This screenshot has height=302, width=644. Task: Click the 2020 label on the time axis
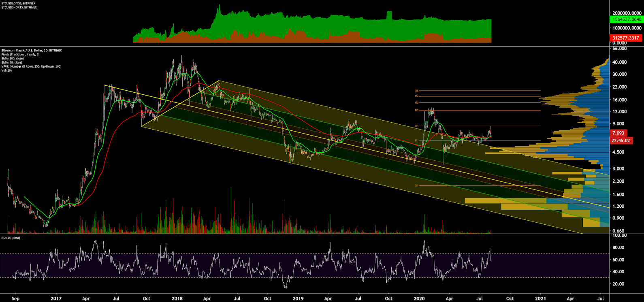point(419,298)
